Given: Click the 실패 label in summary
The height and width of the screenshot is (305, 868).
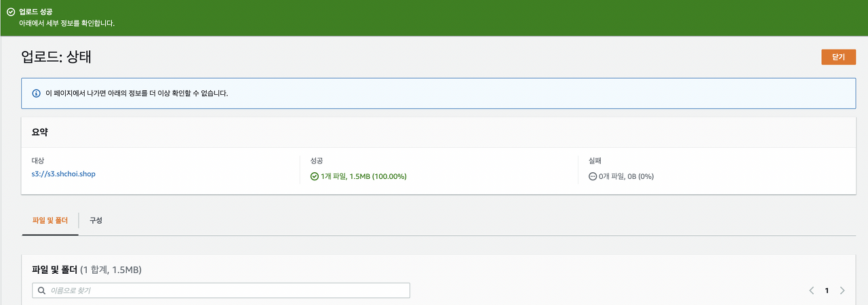Looking at the screenshot, I should pos(595,161).
